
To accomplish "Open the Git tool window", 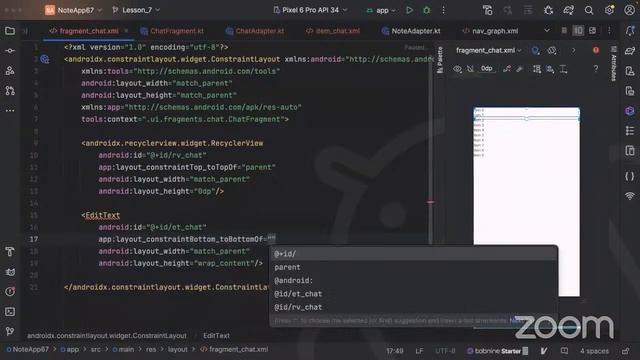I will (10, 331).
